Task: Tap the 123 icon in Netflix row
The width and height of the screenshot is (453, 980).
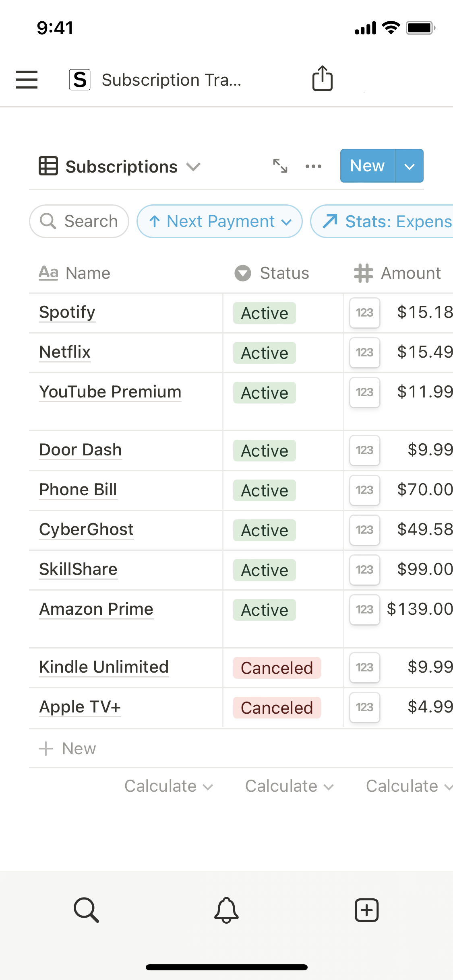Action: (x=365, y=352)
